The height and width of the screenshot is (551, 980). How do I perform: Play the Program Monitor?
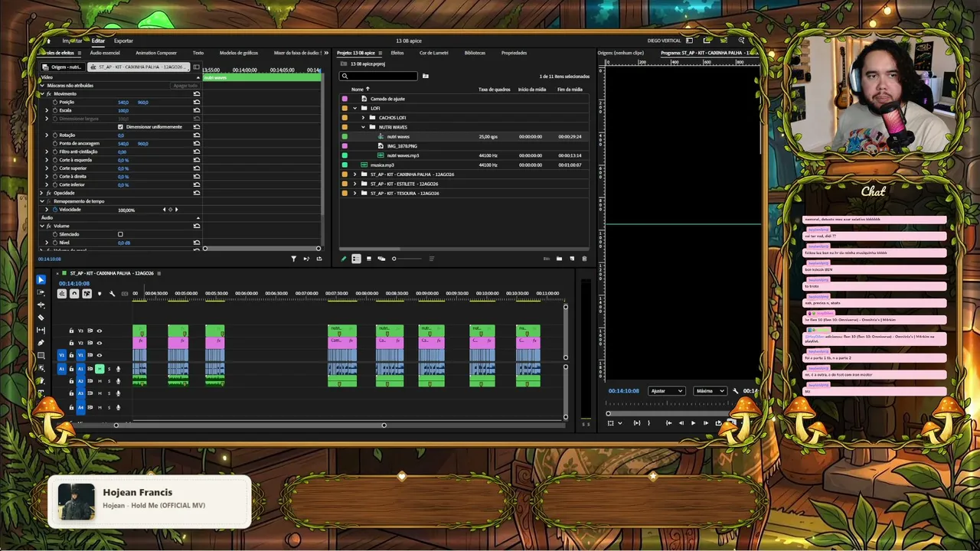tap(694, 423)
